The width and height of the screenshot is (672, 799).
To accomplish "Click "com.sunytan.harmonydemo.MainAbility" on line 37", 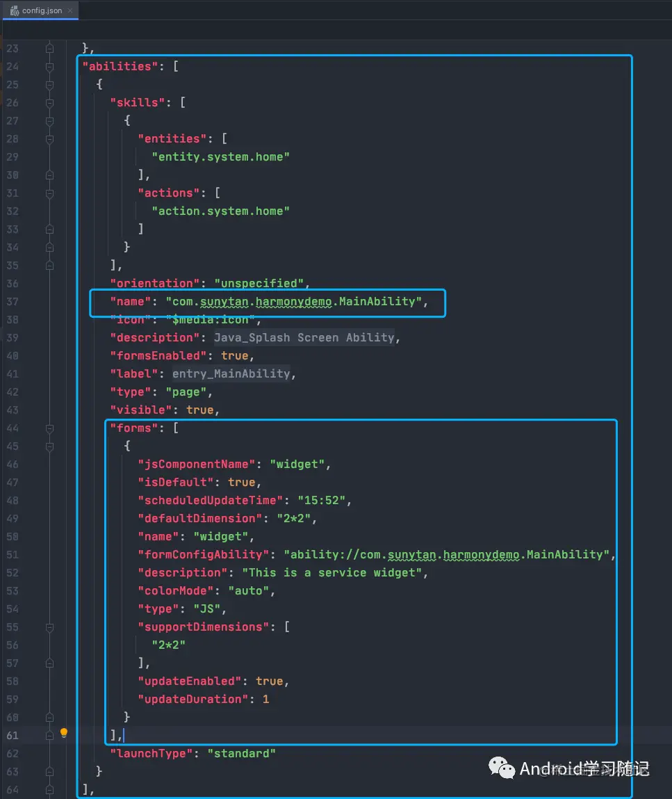I will (294, 302).
